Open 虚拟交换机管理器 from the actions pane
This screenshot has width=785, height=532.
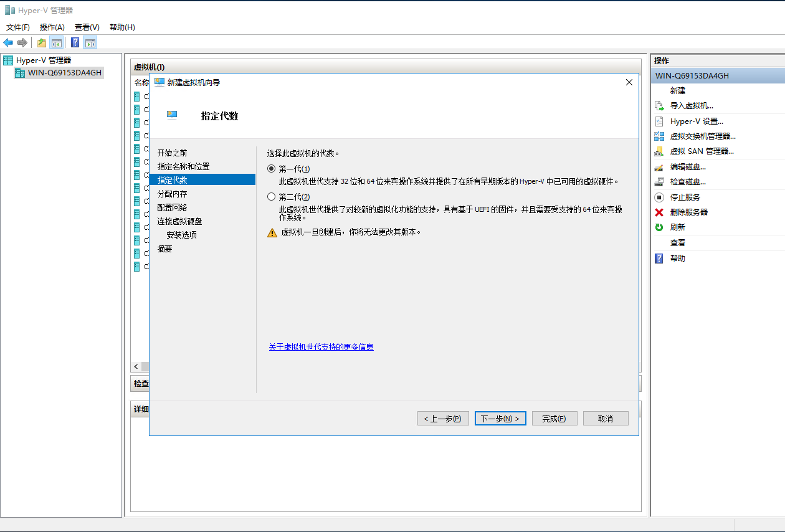702,136
